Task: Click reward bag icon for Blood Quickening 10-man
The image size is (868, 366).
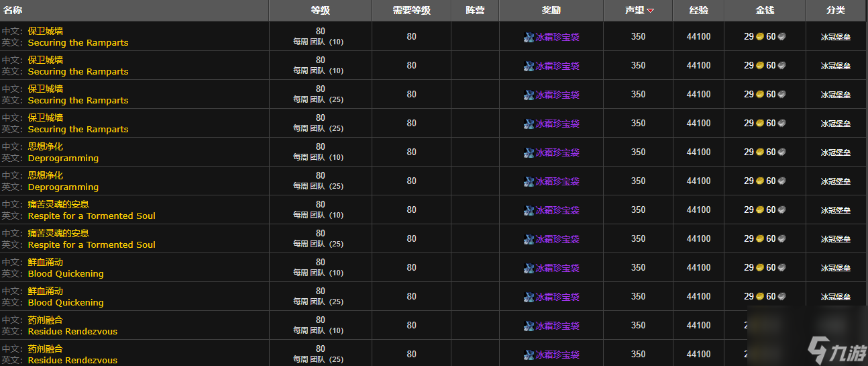Action: (x=529, y=268)
